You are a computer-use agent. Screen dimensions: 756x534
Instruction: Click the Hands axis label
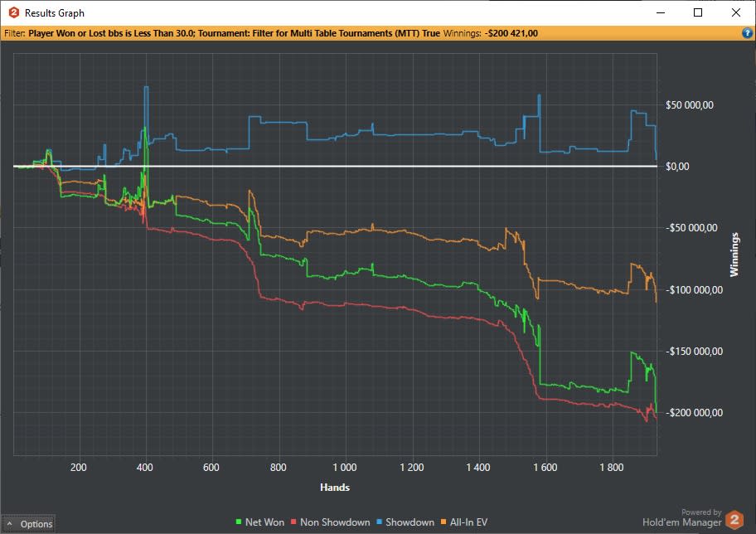pyautogui.click(x=335, y=488)
